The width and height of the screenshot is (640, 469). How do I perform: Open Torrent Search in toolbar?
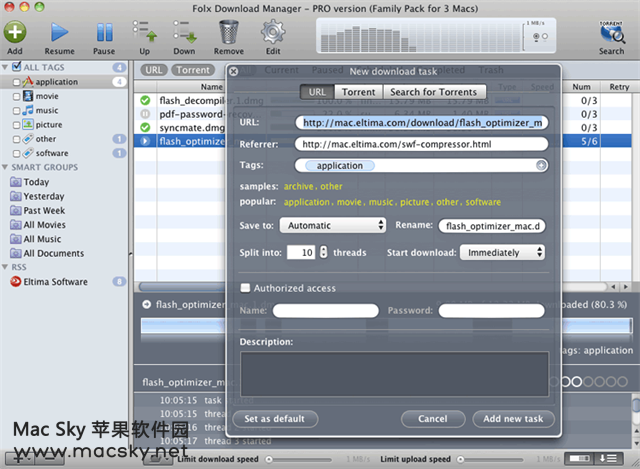(611, 32)
